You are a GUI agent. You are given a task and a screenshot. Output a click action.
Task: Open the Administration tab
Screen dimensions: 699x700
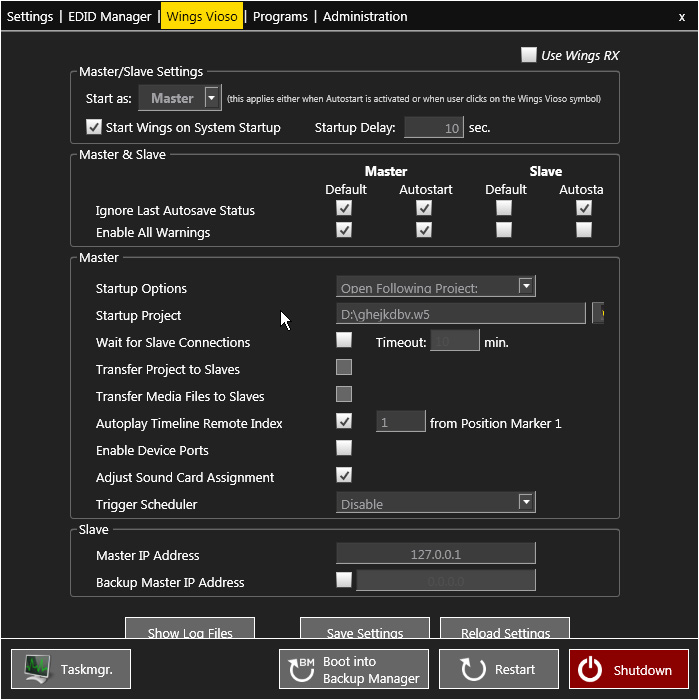(365, 17)
